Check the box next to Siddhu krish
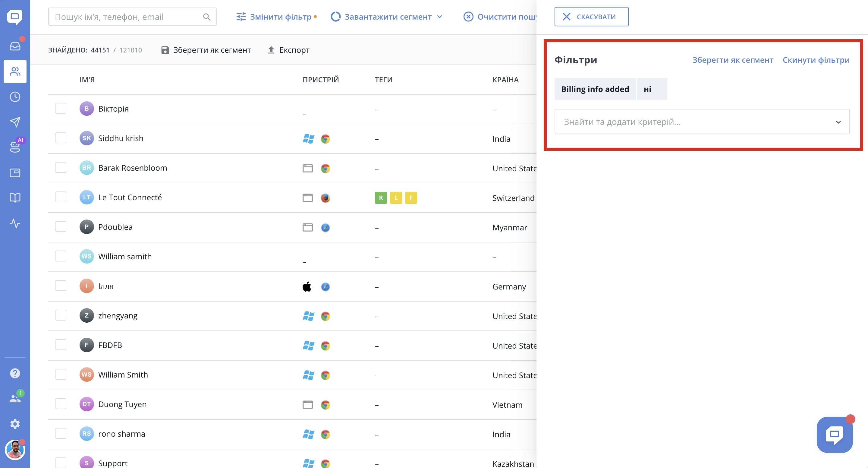This screenshot has width=868, height=468. pyautogui.click(x=61, y=138)
